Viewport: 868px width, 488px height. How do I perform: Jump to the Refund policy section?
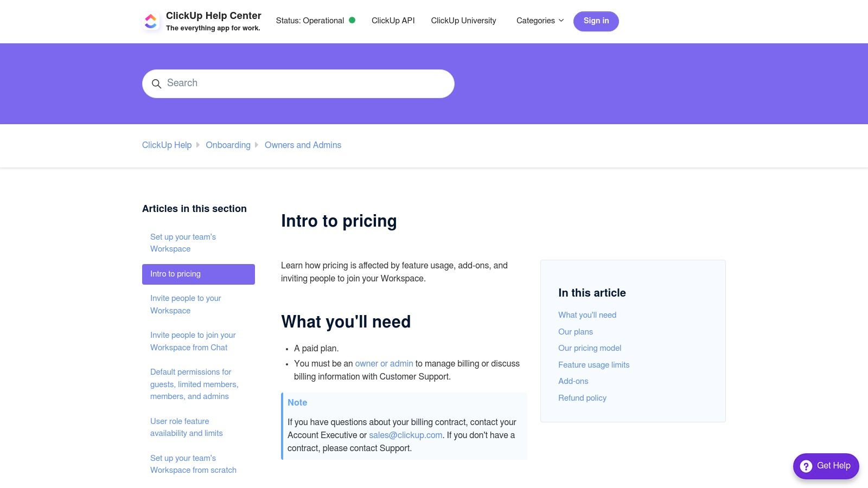582,398
